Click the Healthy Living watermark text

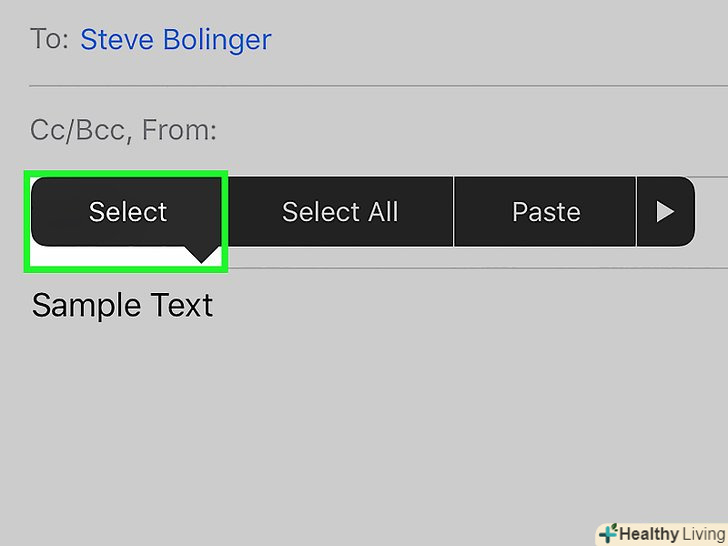pyautogui.click(x=669, y=533)
